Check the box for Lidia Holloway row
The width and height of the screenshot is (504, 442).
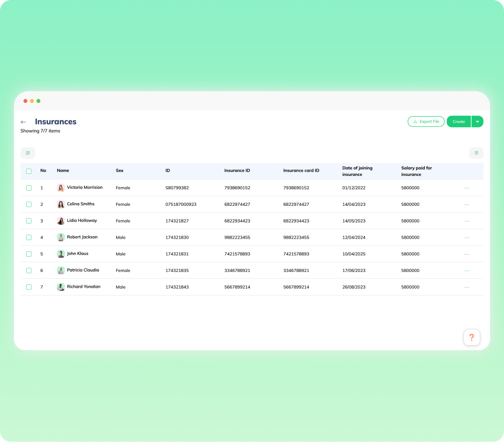pyautogui.click(x=29, y=221)
